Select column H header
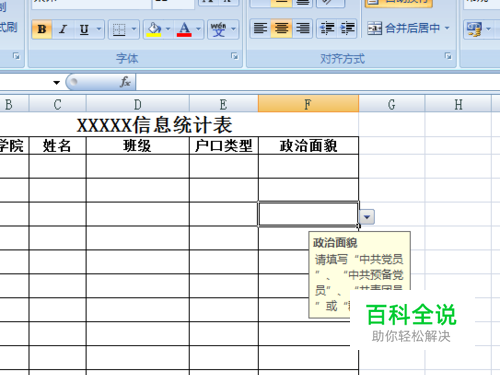500x375 pixels. 458,104
